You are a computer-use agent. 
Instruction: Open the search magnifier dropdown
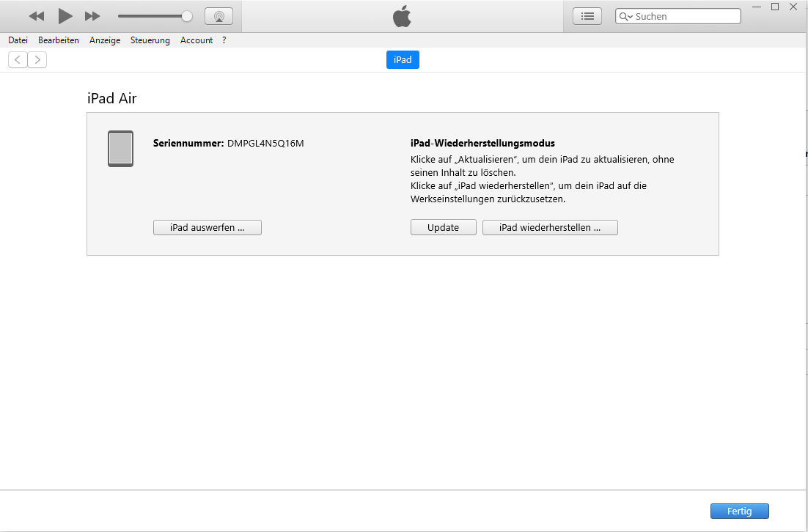tap(625, 16)
